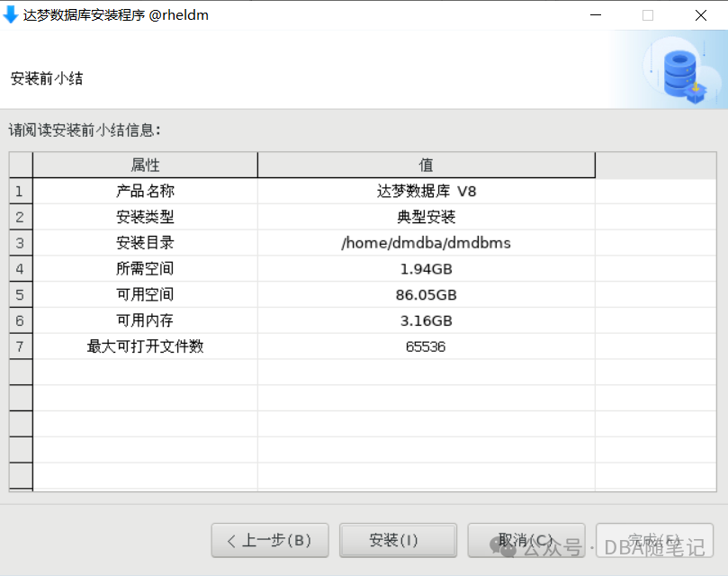Image resolution: width=728 pixels, height=576 pixels.
Task: Select row header number 7
Action: tap(21, 347)
